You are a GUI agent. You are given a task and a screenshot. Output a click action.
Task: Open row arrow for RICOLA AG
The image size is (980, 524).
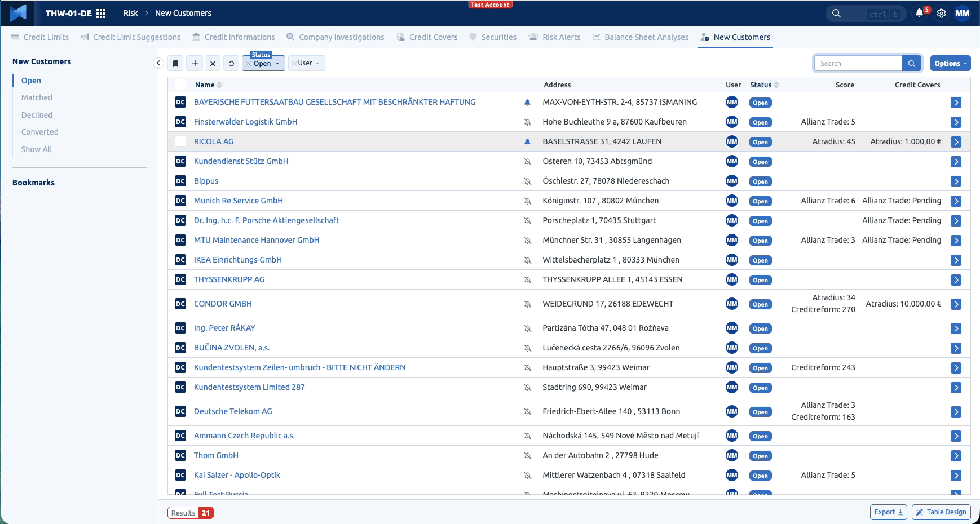pos(956,142)
